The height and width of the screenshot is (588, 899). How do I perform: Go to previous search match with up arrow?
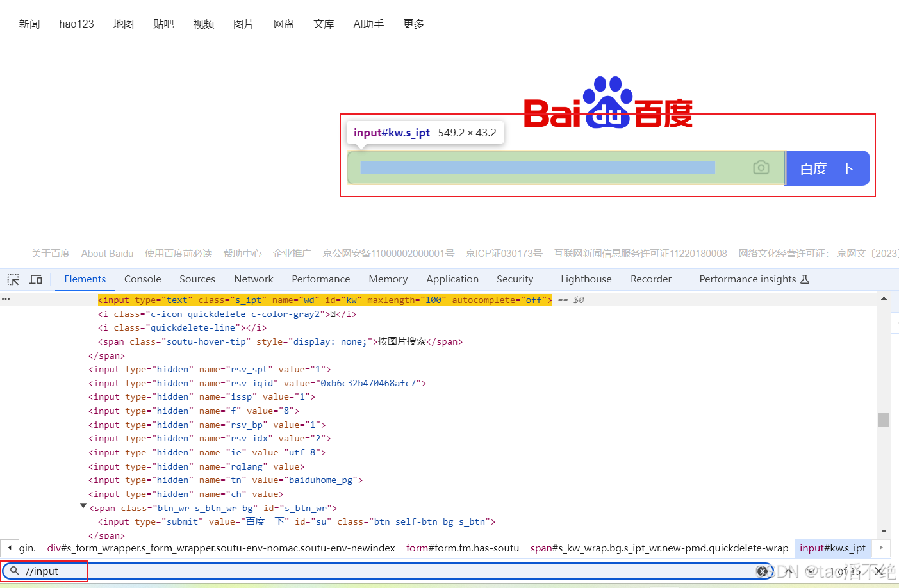pos(789,571)
